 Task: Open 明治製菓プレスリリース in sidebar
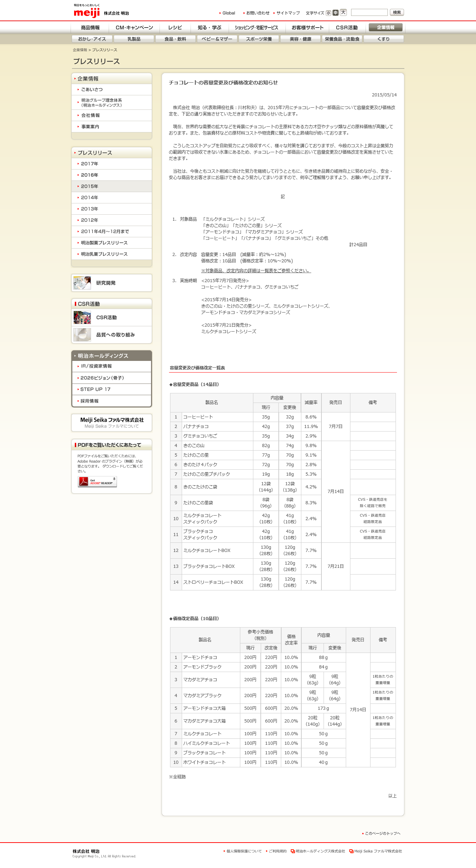point(104,243)
